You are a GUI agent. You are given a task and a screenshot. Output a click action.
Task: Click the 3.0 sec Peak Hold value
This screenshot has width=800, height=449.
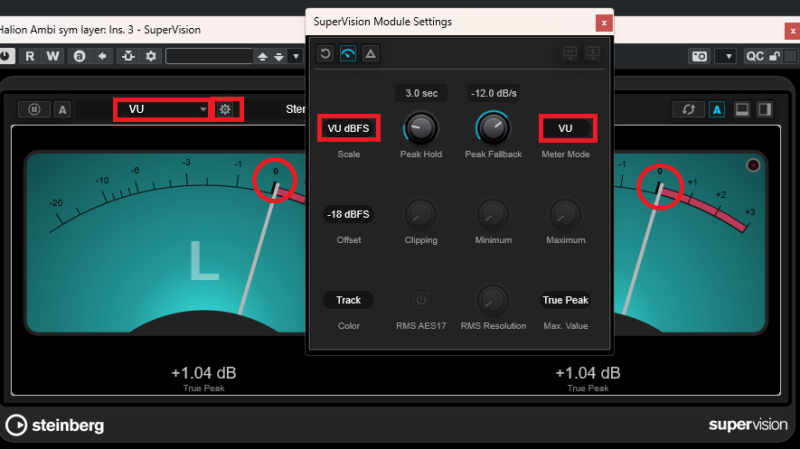click(421, 93)
